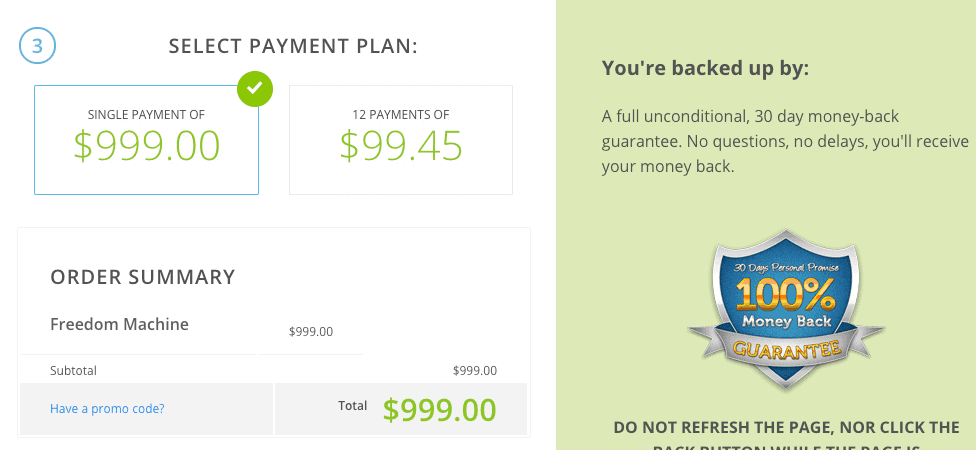Click the $99.45 installment price text
This screenshot has height=450, width=976.
401,146
